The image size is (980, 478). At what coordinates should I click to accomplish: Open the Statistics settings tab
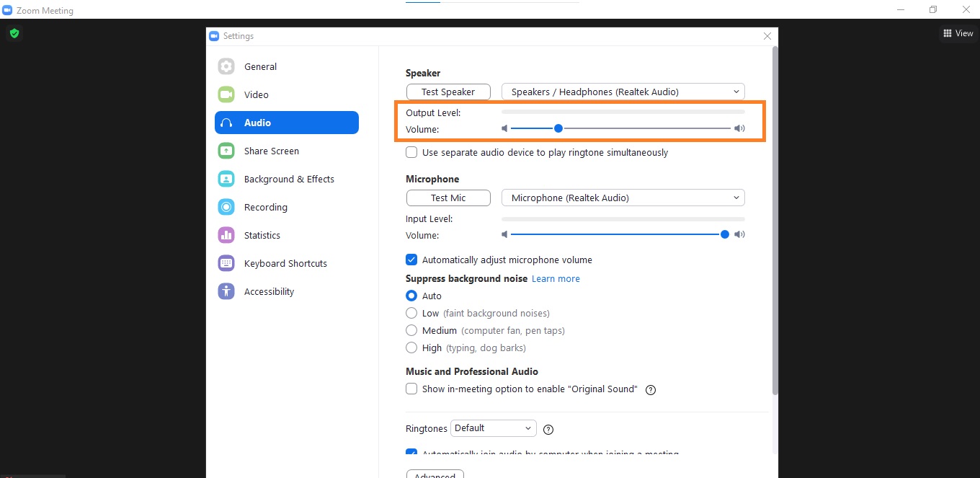(287, 235)
